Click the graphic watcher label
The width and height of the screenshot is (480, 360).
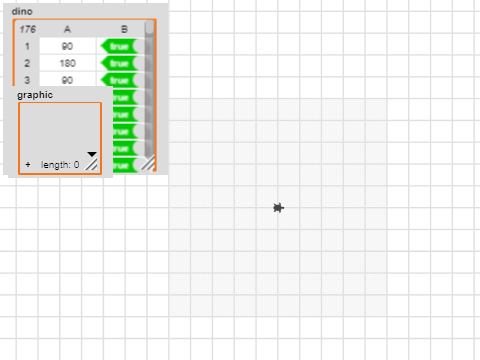(x=35, y=95)
